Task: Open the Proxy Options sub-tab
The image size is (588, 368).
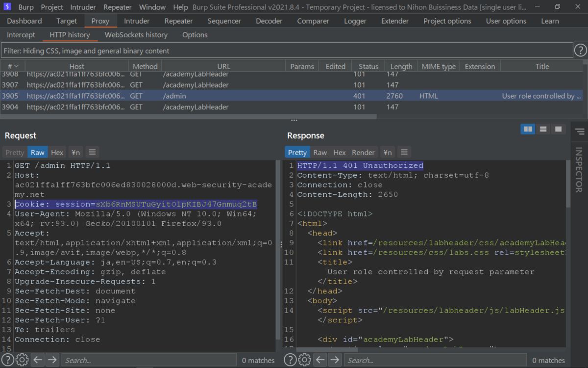Action: [195, 35]
